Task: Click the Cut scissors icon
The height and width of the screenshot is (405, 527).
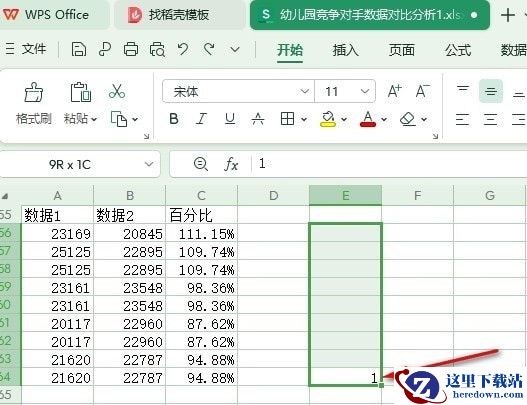Action: click(x=117, y=91)
